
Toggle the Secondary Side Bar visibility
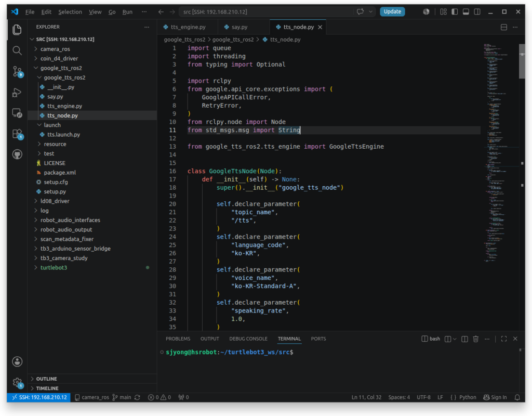(477, 11)
